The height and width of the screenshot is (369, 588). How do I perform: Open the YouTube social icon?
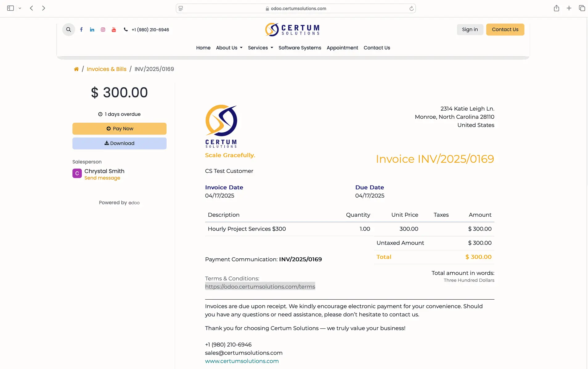point(114,30)
